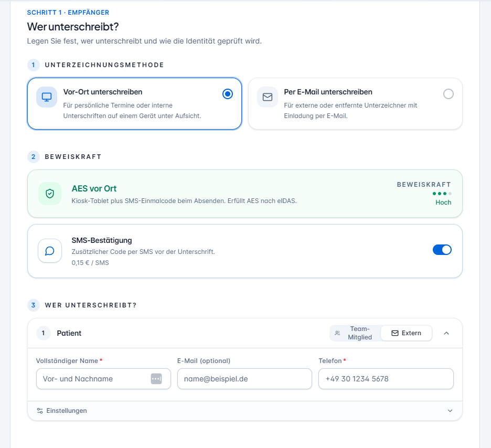491x448 pixels.
Task: Click the monitor icon for Vor-Ort unterschreiben
Action: [x=47, y=97]
